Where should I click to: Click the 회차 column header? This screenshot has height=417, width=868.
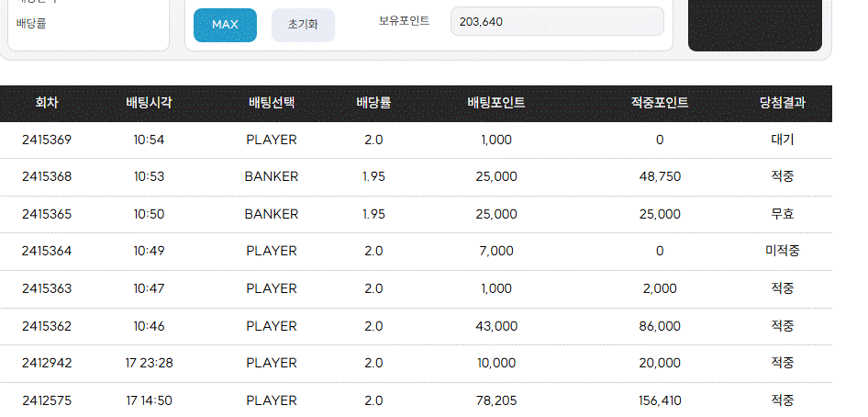pos(47,103)
